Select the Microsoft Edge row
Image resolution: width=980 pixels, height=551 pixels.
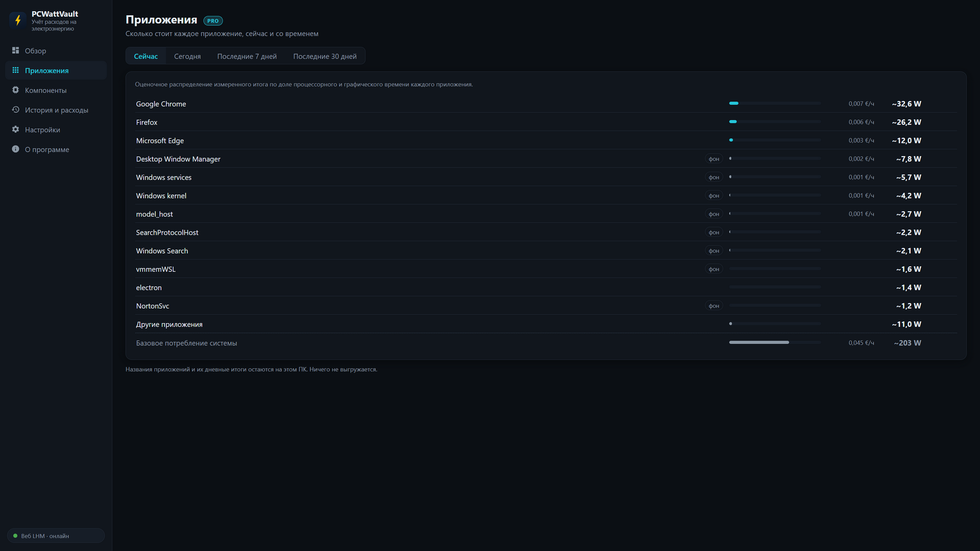(546, 141)
